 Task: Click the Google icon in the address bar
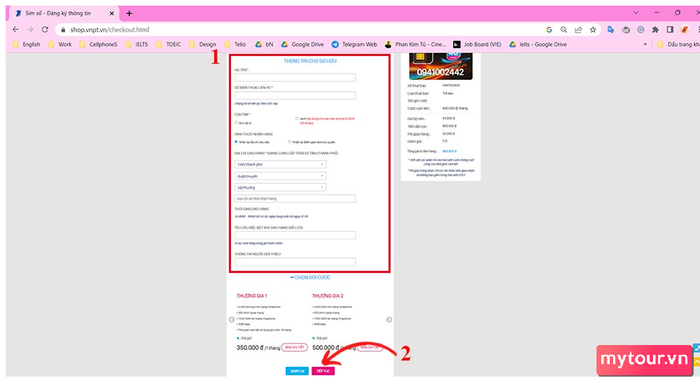[x=549, y=29]
